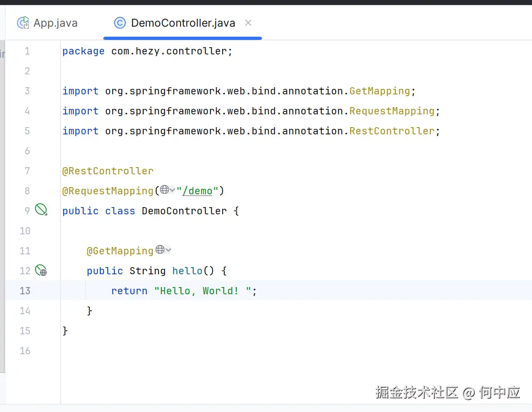The image size is (532, 412).
Task: Click line number 1 in the gutter
Action: (x=27, y=51)
